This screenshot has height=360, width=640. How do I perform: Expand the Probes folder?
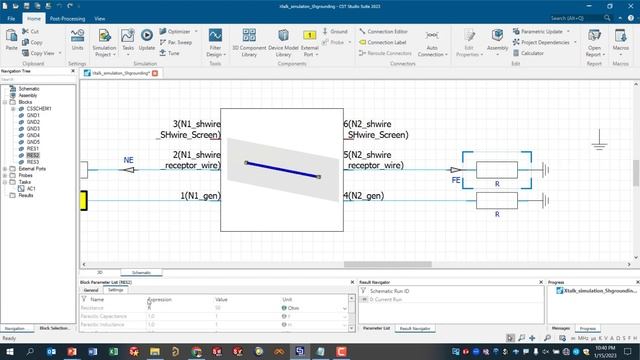[5, 175]
